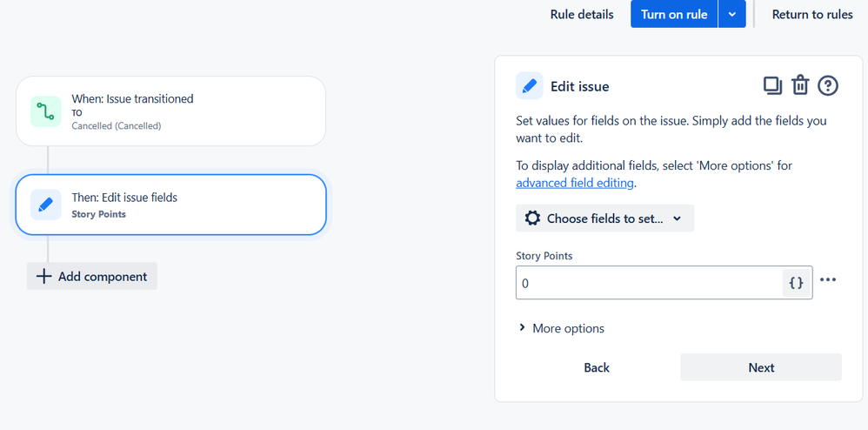This screenshot has height=430, width=868.
Task: Click the Next button
Action: coord(761,367)
